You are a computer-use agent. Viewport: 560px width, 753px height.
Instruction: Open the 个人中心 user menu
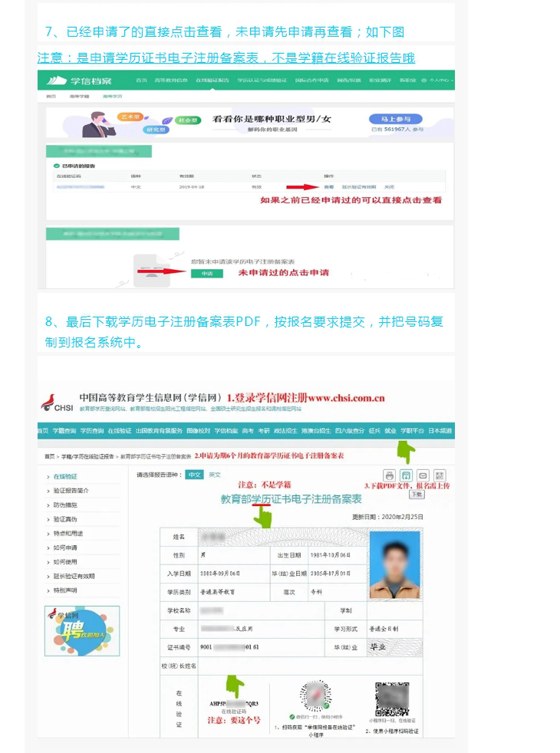pyautogui.click(x=436, y=81)
